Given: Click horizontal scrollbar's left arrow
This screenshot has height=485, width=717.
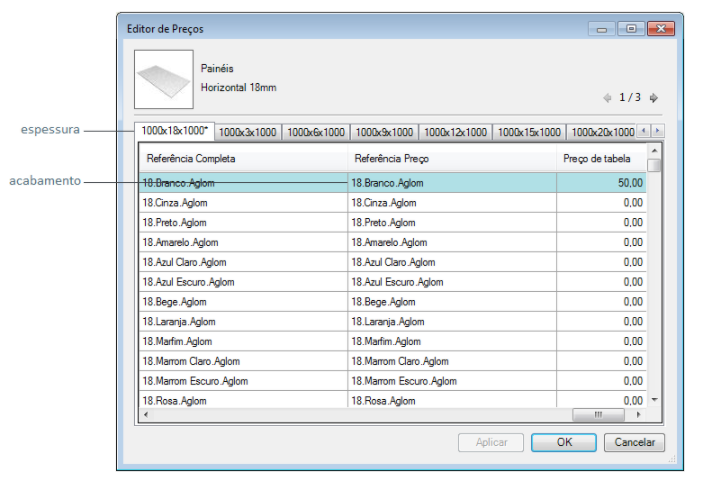Looking at the screenshot, I should pos(146,415).
